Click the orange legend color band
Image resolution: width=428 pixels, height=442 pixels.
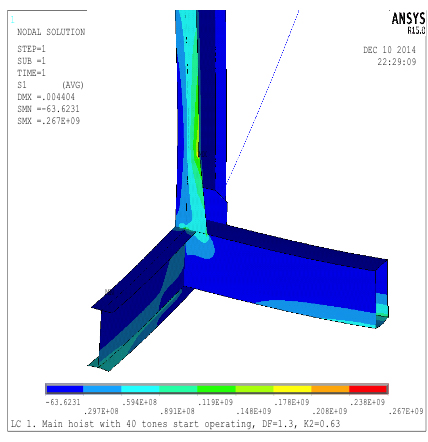pos(330,389)
